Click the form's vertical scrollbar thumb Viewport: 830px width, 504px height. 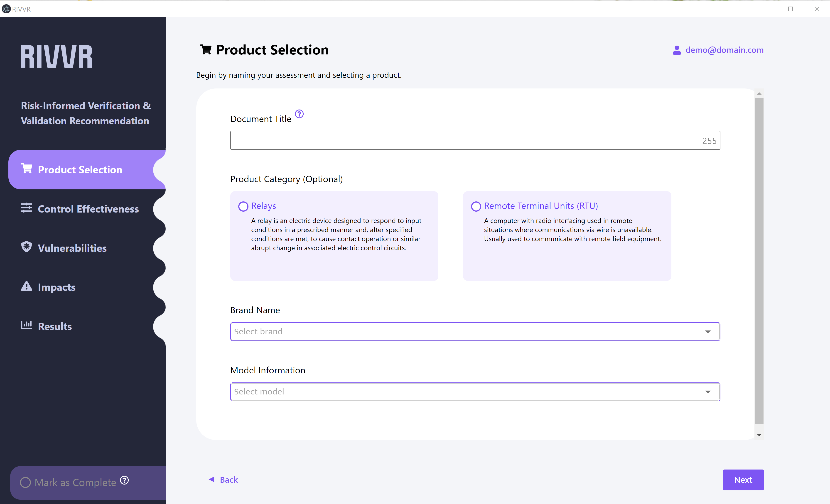[x=759, y=261]
